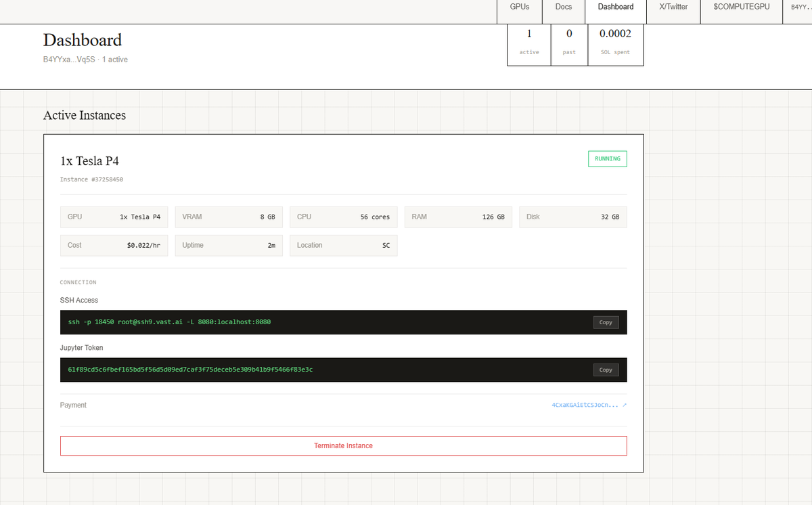Click the Uptime 2m cell
812x505 pixels.
(x=229, y=245)
